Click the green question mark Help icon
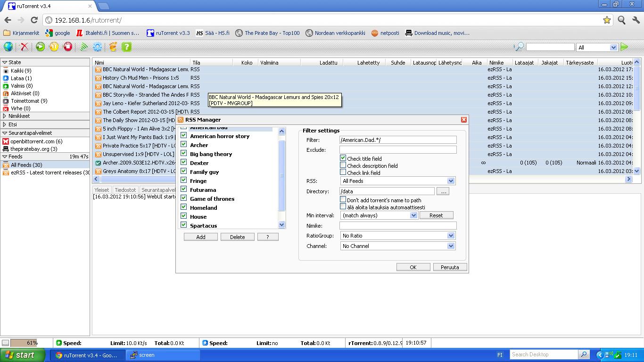 click(x=126, y=47)
